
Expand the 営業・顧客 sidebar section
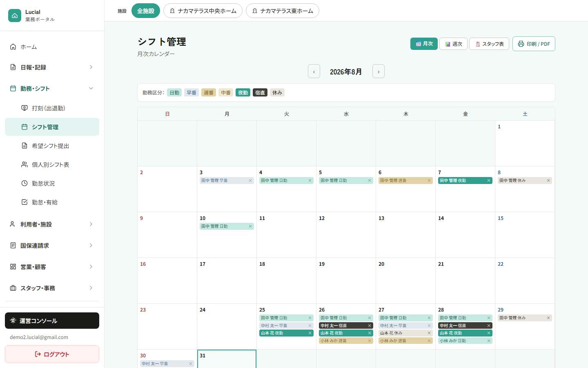click(x=52, y=267)
